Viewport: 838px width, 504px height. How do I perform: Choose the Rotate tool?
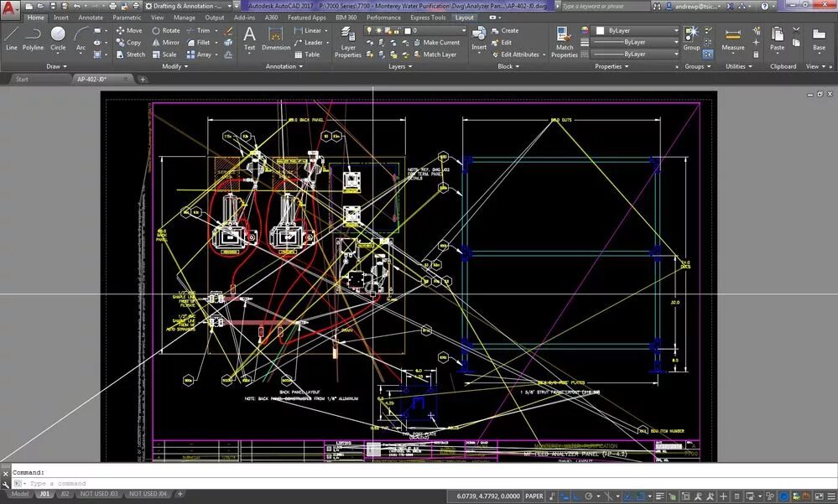tap(166, 30)
